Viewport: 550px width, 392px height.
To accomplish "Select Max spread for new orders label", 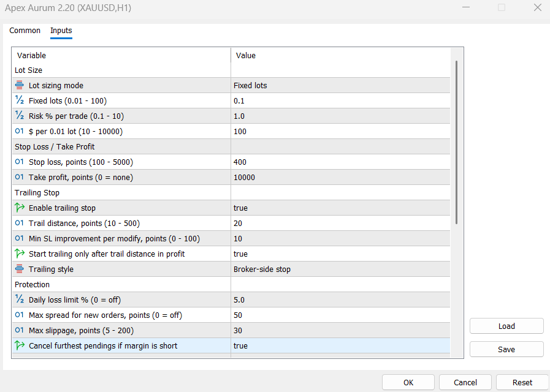I will click(x=105, y=315).
